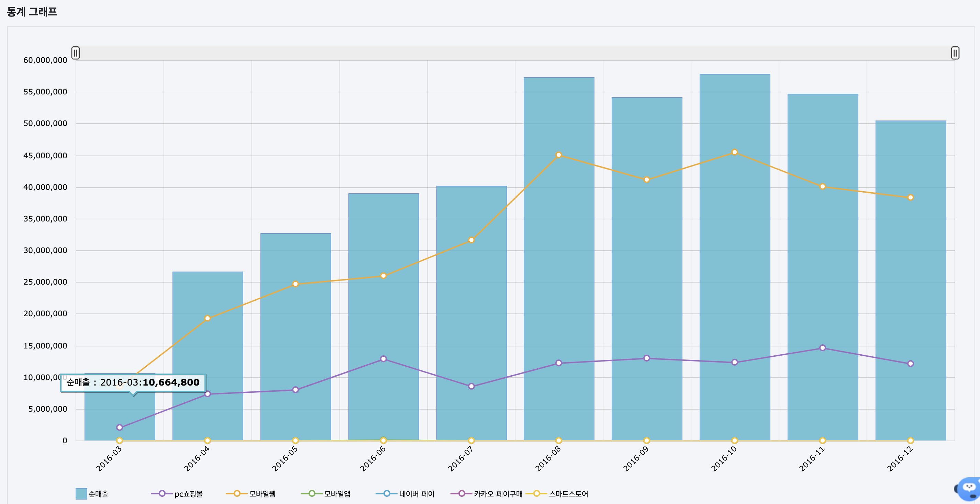Image resolution: width=980 pixels, height=504 pixels.
Task: Click 모바일웹 data point at 2016-10
Action: (735, 152)
